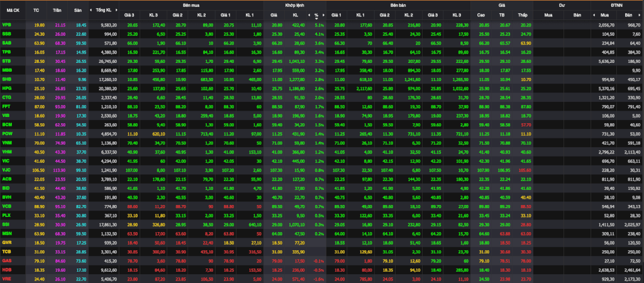The image size is (644, 283).
Task: Click the Giá header under Khớp lệnh
Action: point(274,15)
